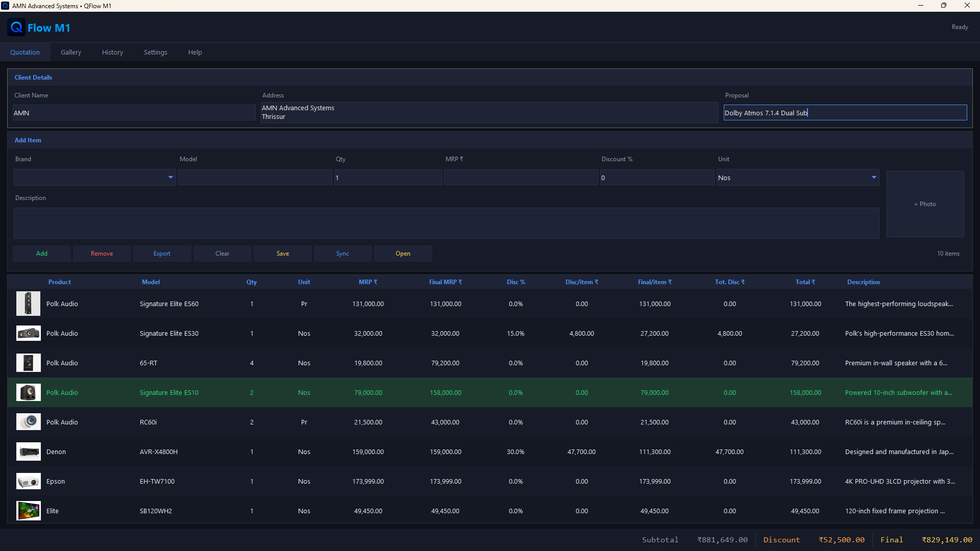Screen dimensions: 980x551
Task: Click the Sync button
Action: tap(343, 254)
